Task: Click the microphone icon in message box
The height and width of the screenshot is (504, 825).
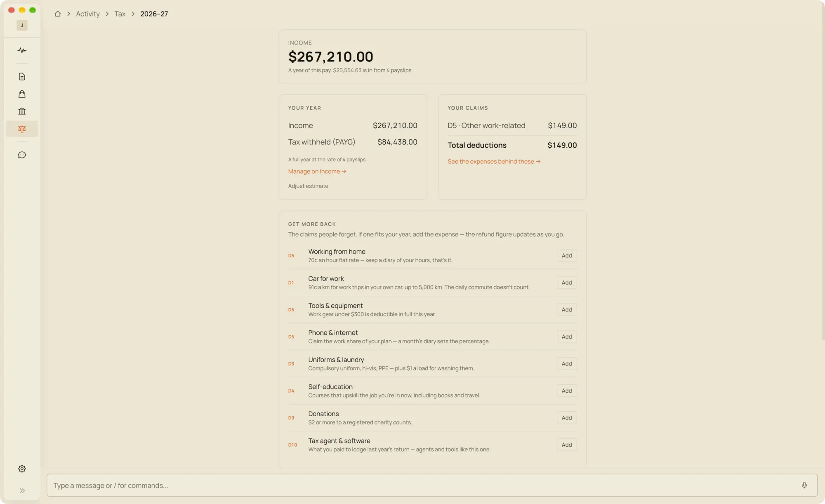Action: point(804,485)
